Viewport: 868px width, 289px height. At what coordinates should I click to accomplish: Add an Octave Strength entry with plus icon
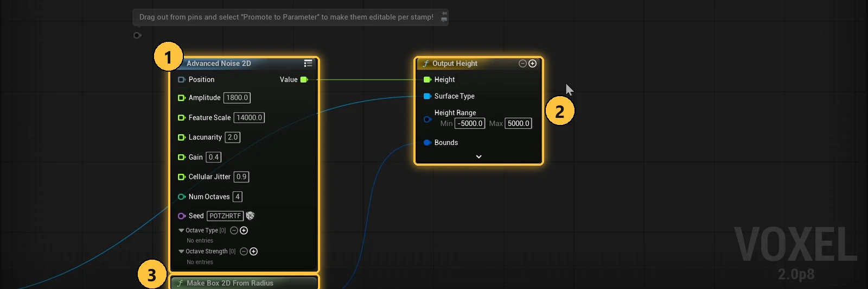pyautogui.click(x=254, y=252)
